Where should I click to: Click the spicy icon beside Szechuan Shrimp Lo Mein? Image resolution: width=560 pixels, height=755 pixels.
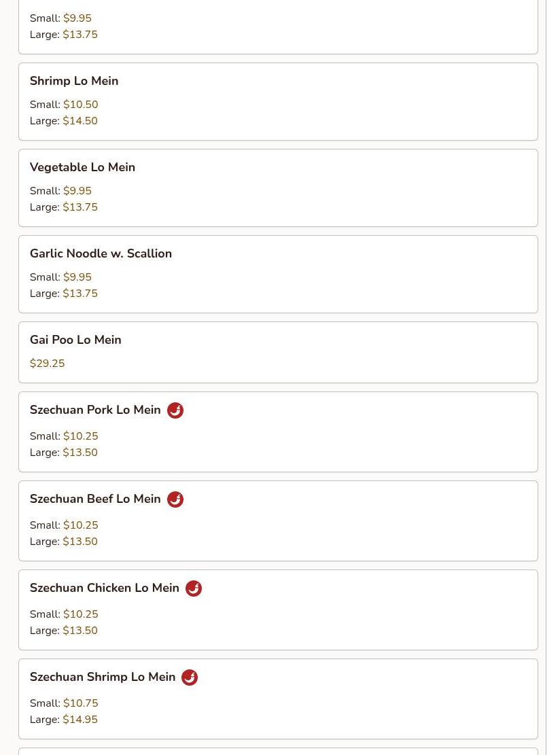(x=190, y=678)
